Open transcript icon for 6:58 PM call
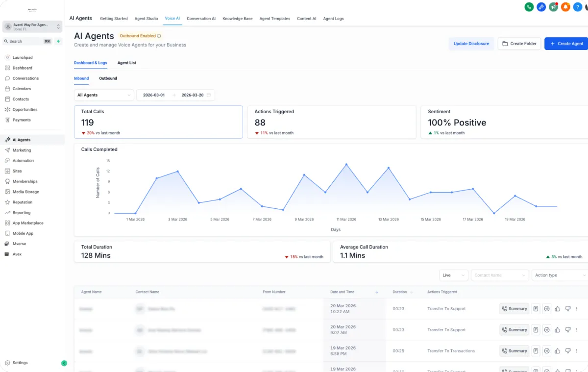 536,351
